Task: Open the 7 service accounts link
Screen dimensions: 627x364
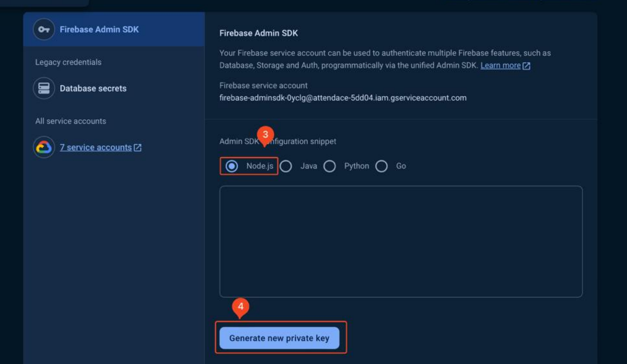Action: tap(95, 147)
